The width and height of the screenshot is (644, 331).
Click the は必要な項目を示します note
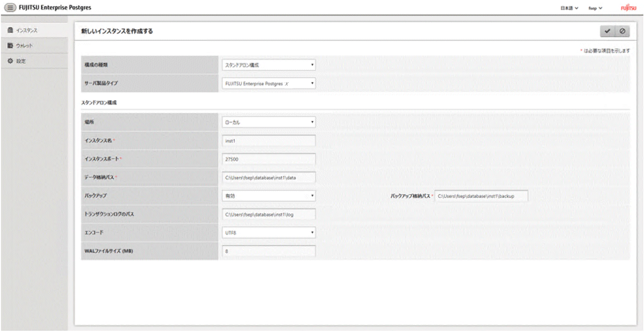(605, 50)
